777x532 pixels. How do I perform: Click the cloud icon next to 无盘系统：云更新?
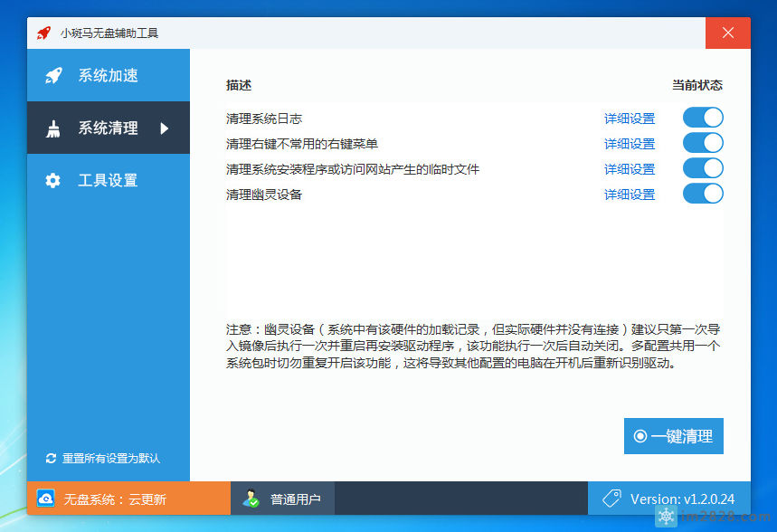45,498
